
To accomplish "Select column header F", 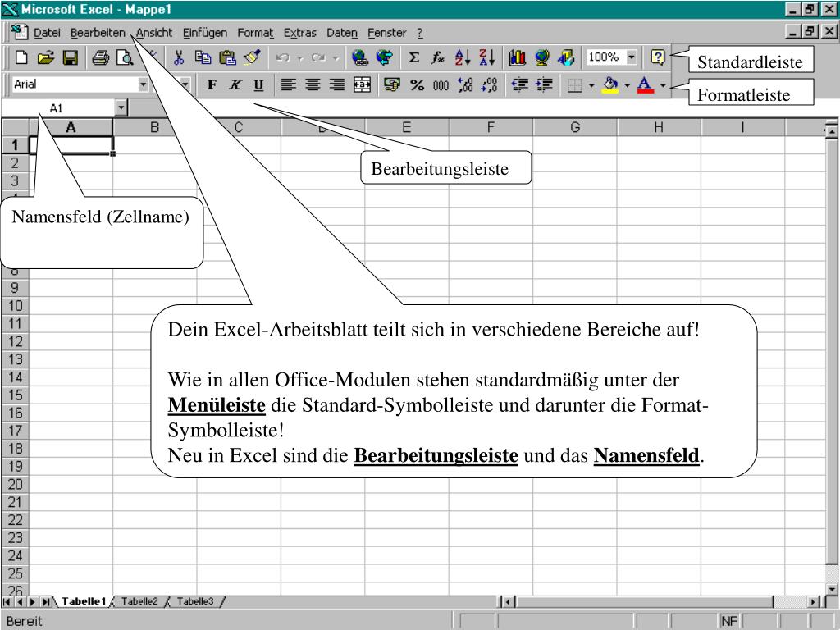I will (491, 127).
